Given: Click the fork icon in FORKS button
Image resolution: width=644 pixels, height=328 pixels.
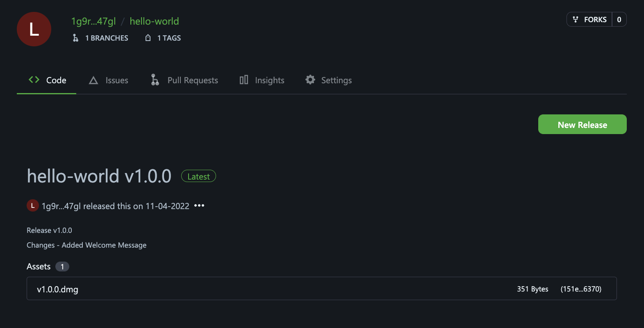Looking at the screenshot, I should (576, 19).
